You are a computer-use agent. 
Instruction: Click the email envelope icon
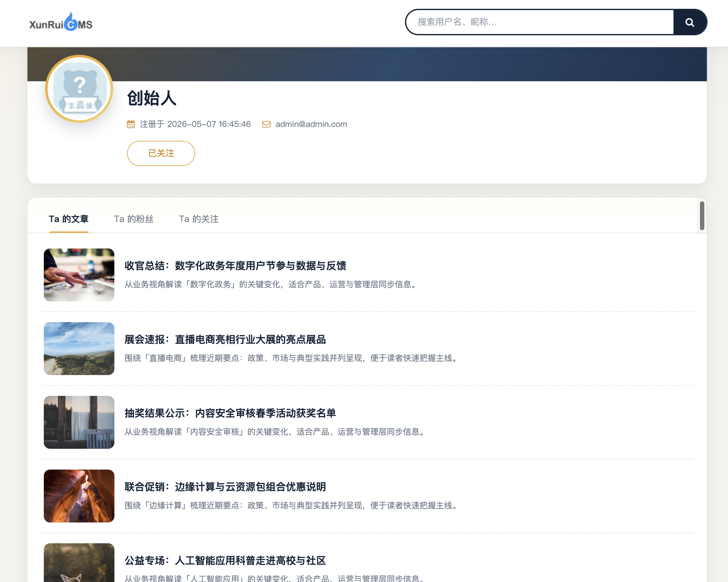click(266, 124)
